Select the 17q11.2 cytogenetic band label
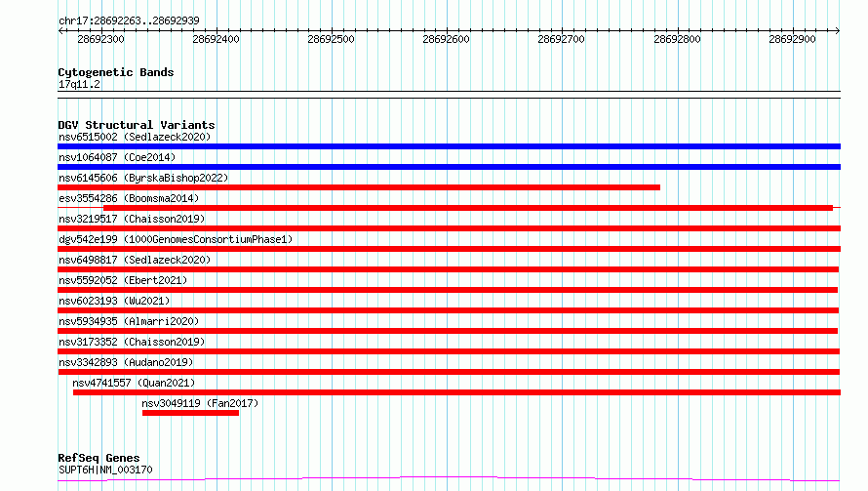Screen dimensions: 868x491 (x=79, y=84)
